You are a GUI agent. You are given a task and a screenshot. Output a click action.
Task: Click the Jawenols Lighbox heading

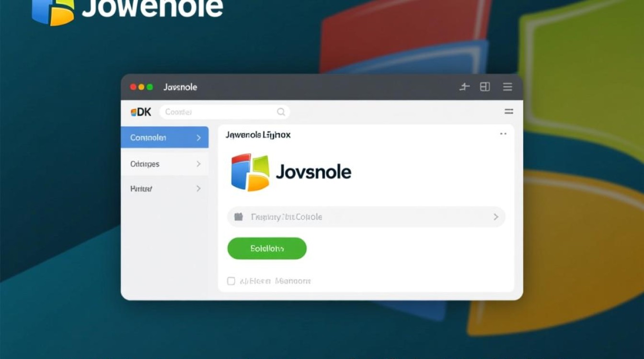pos(258,135)
